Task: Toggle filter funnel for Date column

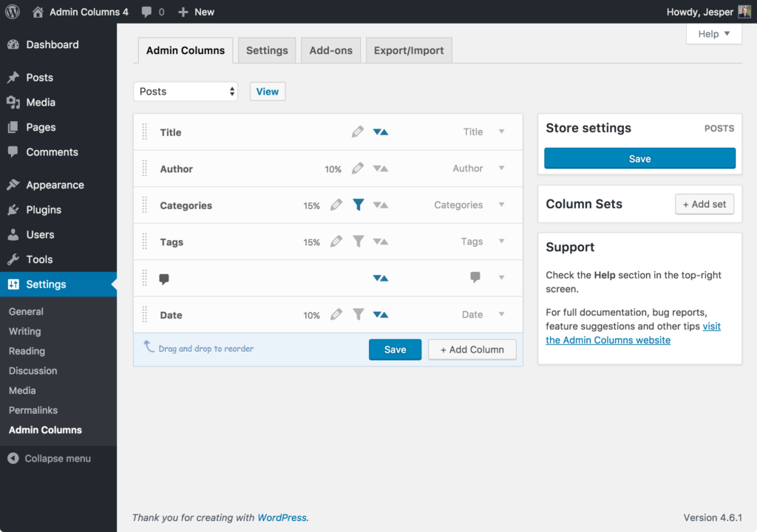Action: click(359, 314)
